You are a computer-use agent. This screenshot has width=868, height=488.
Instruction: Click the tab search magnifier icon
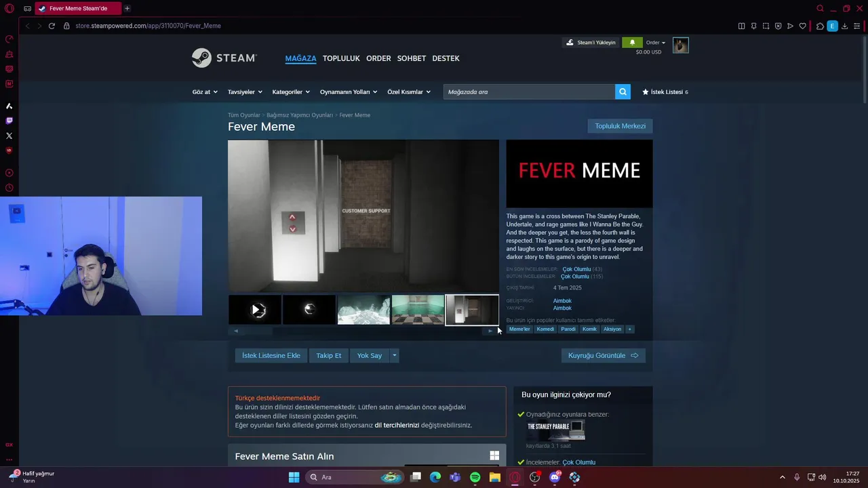coord(820,8)
